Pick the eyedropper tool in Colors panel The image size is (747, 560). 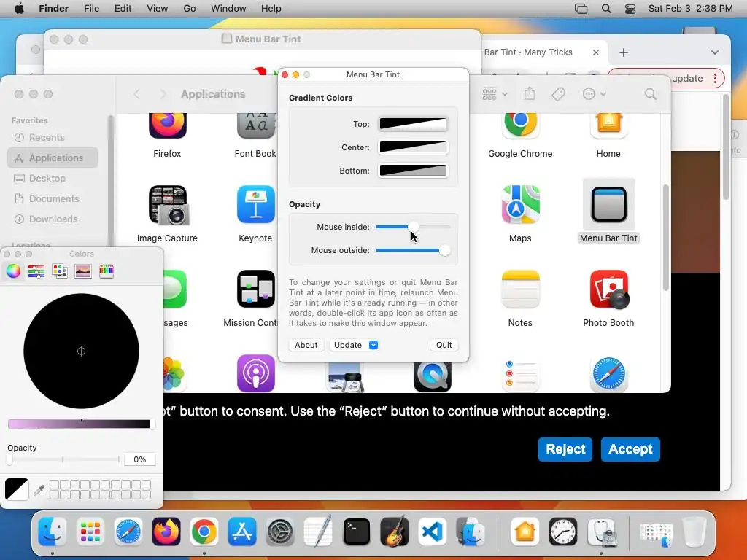point(39,490)
